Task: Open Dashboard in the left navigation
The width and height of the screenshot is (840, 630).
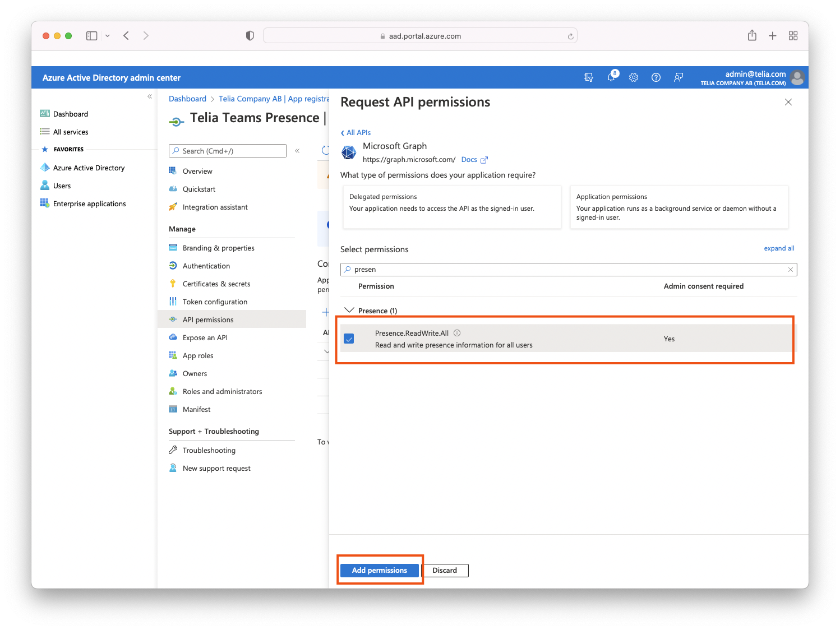Action: (x=70, y=114)
